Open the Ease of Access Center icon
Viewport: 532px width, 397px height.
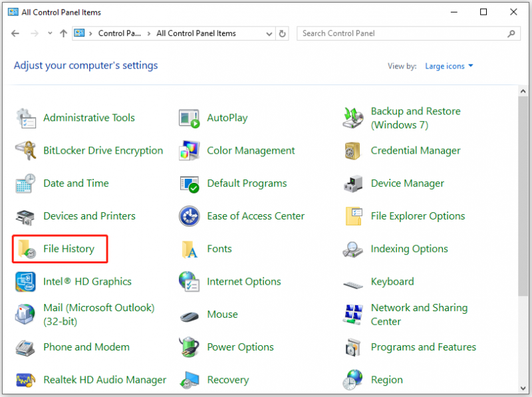pyautogui.click(x=190, y=216)
